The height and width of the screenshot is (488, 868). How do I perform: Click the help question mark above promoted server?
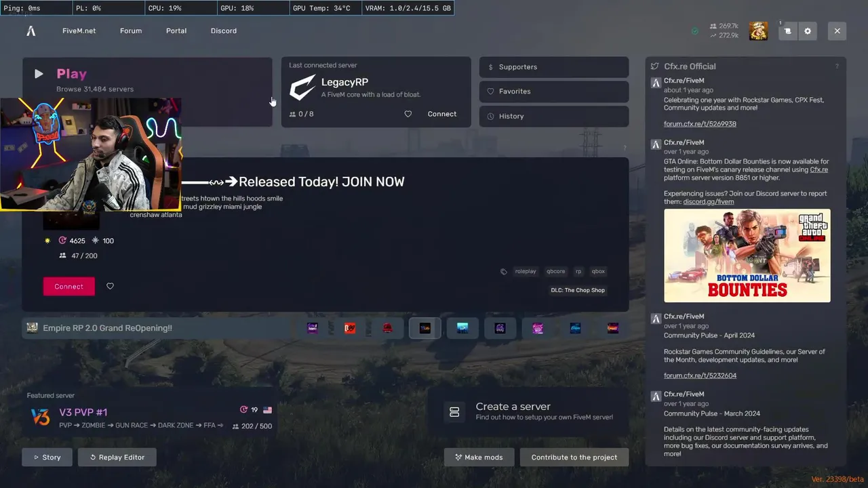pyautogui.click(x=625, y=148)
